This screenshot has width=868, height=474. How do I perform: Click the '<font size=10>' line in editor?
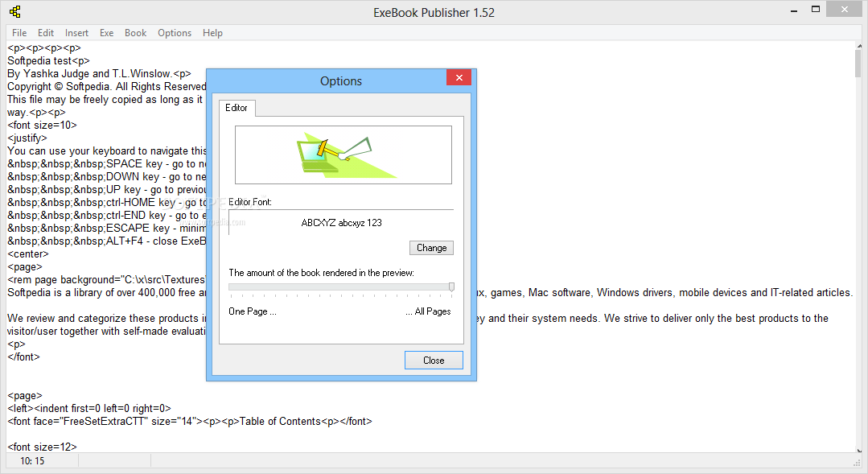[x=42, y=126]
